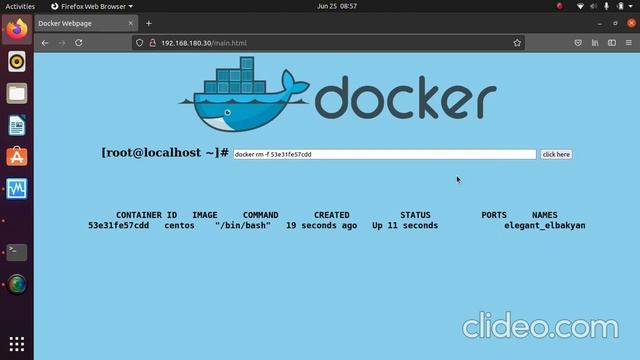Click the microphone indicator in top bar
640x360 pixels.
[x=607, y=6]
